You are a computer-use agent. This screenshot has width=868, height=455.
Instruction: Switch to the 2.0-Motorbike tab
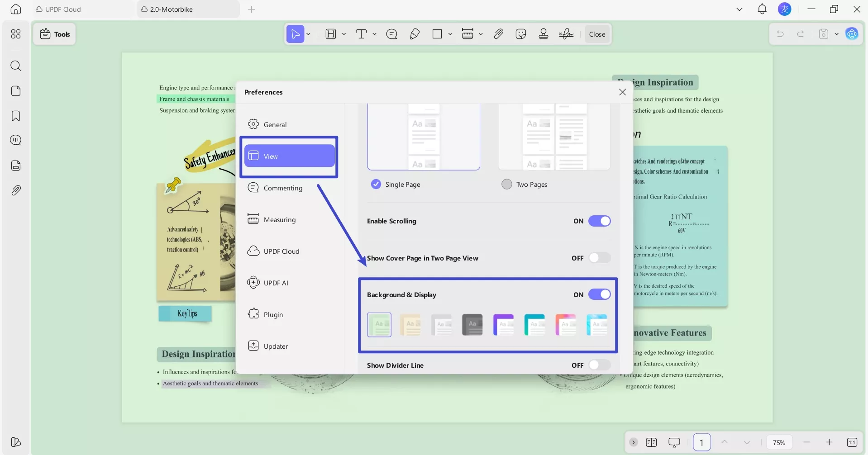tap(188, 9)
